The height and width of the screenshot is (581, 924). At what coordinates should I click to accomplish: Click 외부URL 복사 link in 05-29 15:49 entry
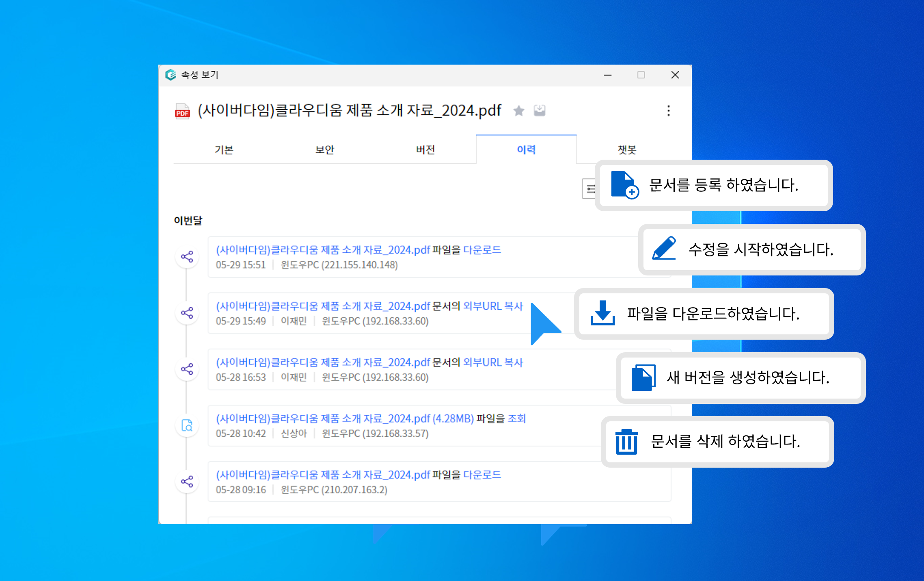point(493,306)
